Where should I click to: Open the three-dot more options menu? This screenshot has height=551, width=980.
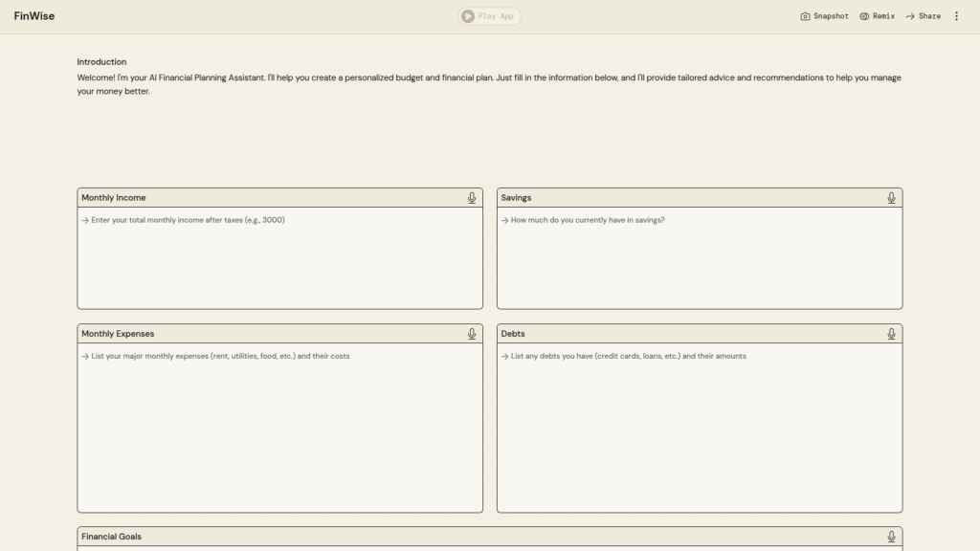point(956,16)
